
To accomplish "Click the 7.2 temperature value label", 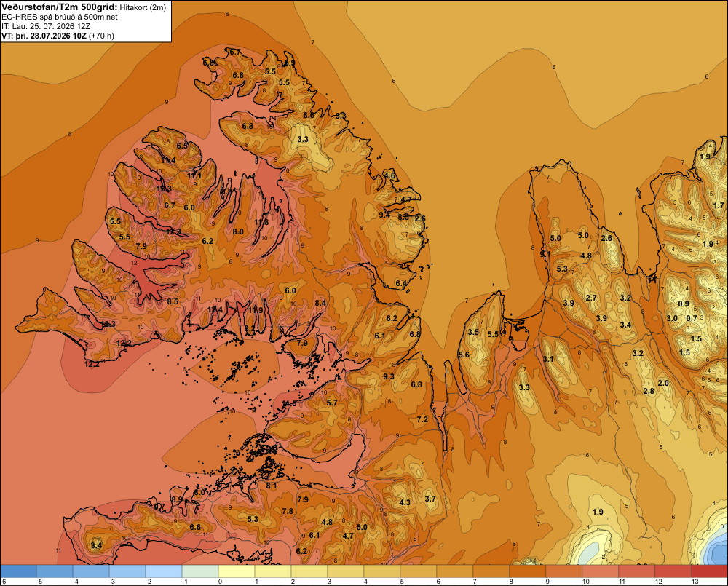I will pyautogui.click(x=422, y=419).
